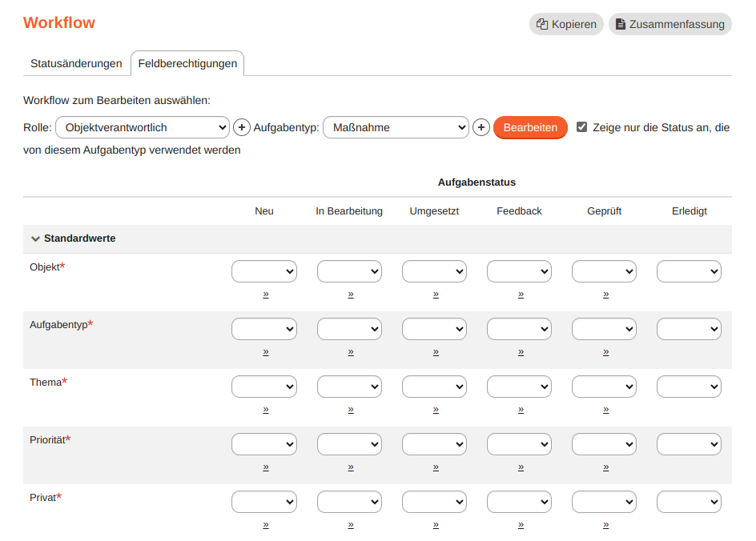
Task: Click the double-arrow icon under Privat's Neu dropdown
Action: point(263,525)
